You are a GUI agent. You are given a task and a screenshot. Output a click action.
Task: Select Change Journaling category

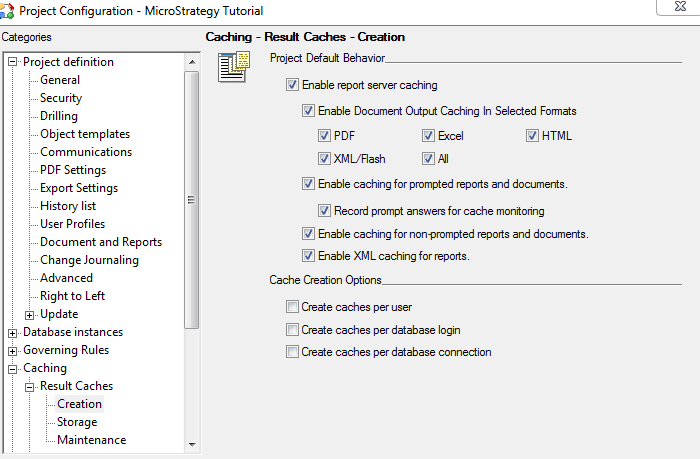click(x=89, y=260)
